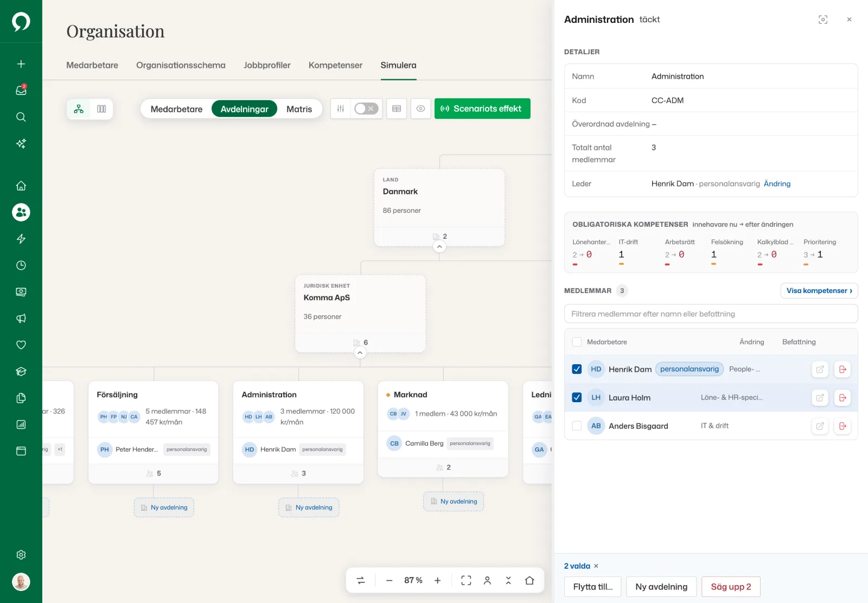Open search from the left sidebar
The image size is (868, 603).
pos(21,117)
